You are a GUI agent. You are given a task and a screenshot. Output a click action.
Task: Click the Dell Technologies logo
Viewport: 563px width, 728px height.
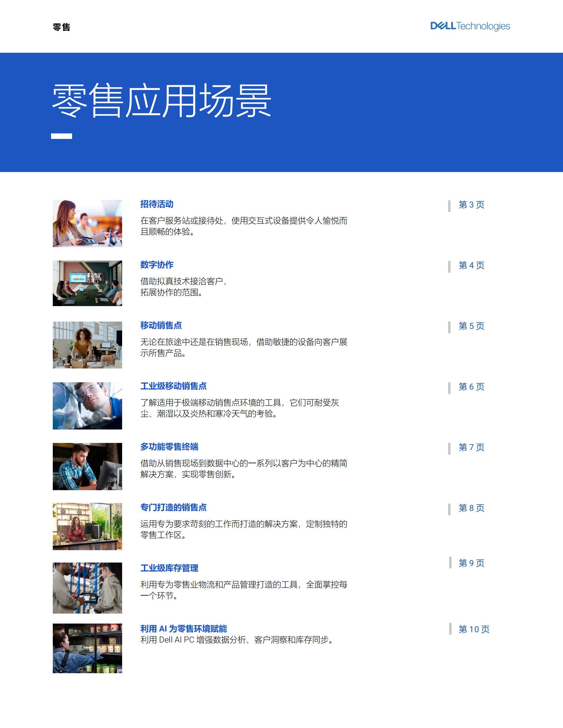(470, 26)
